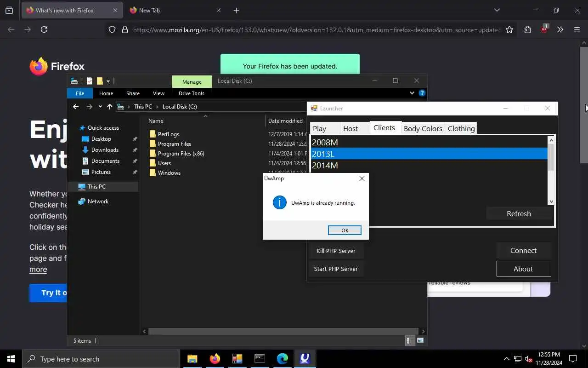Open the Share ribbon tab
The image size is (588, 368).
point(133,93)
